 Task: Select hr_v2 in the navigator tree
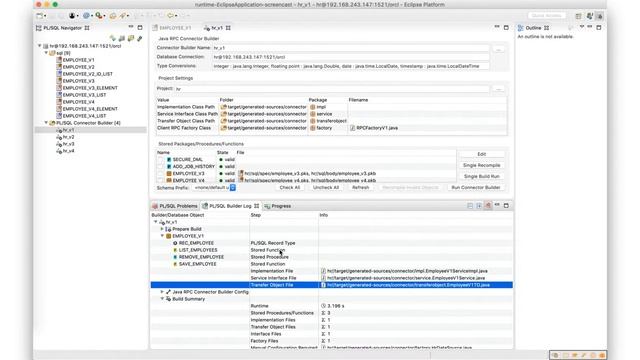68,137
